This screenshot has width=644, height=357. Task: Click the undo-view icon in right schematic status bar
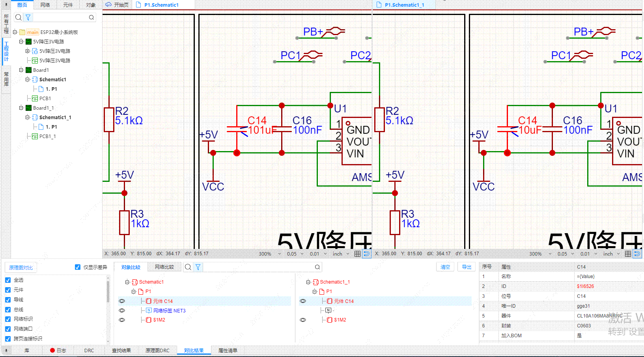click(637, 254)
